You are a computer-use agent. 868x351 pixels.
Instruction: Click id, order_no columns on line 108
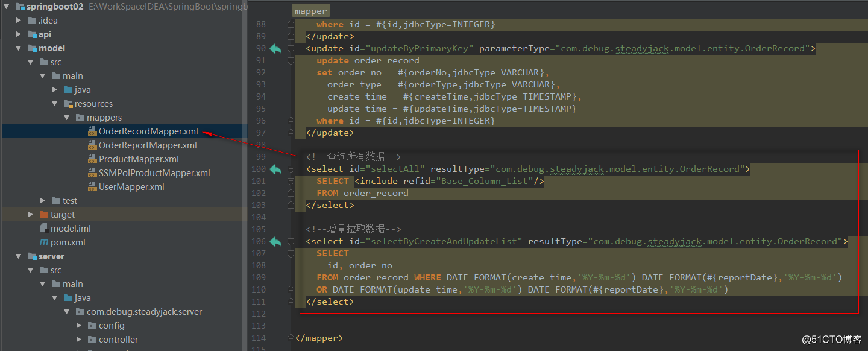(360, 266)
